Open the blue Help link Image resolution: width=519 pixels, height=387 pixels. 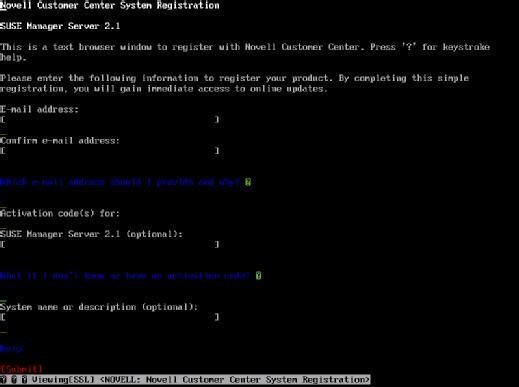click(11, 349)
